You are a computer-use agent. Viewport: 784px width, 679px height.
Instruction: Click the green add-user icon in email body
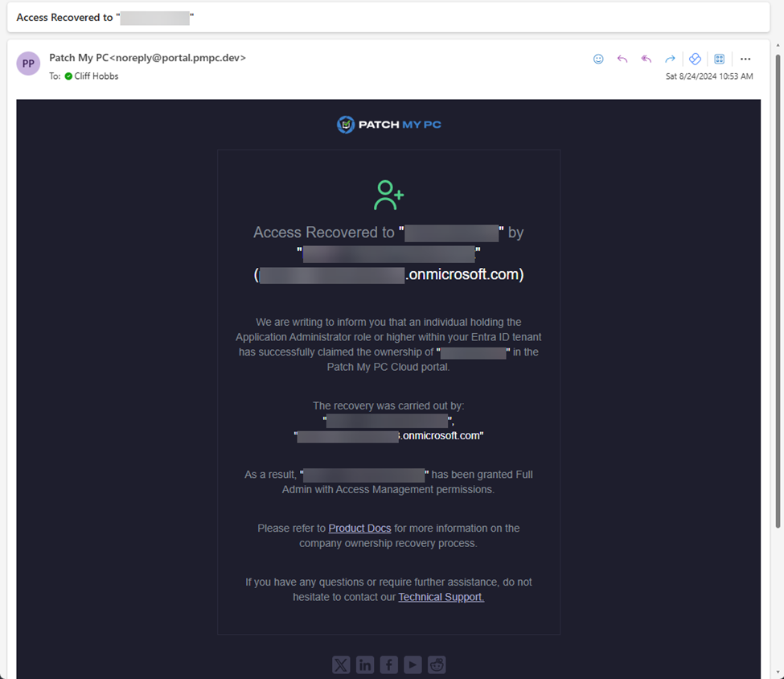pos(388,194)
